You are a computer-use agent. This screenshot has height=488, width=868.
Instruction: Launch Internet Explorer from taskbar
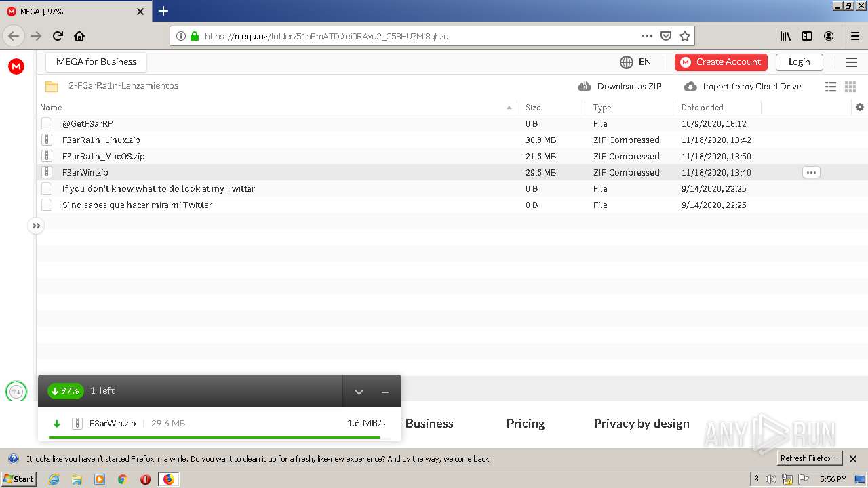(54, 479)
